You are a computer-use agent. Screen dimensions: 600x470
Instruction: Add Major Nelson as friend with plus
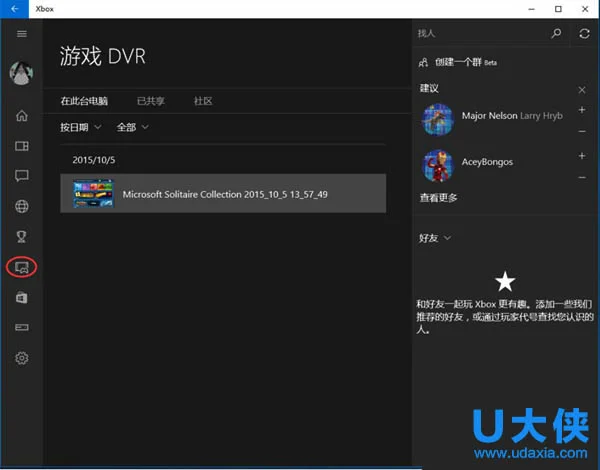(x=582, y=110)
